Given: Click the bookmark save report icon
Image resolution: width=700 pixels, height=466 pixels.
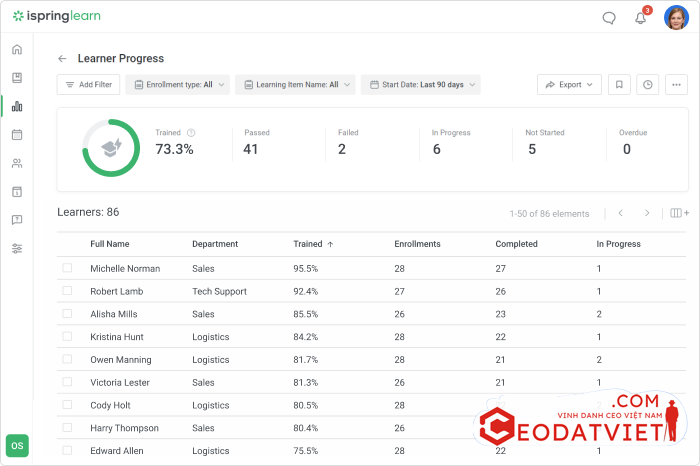Looking at the screenshot, I should click(x=619, y=84).
